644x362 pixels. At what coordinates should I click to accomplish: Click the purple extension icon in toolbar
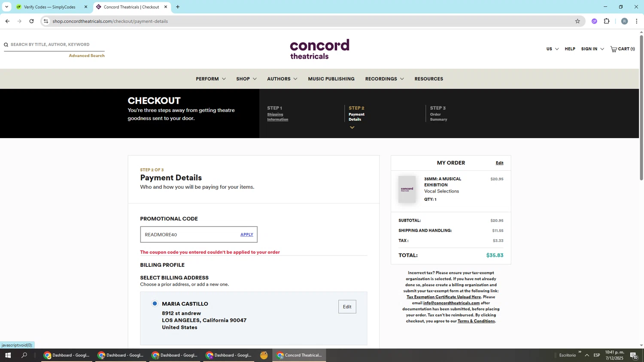tap(594, 21)
